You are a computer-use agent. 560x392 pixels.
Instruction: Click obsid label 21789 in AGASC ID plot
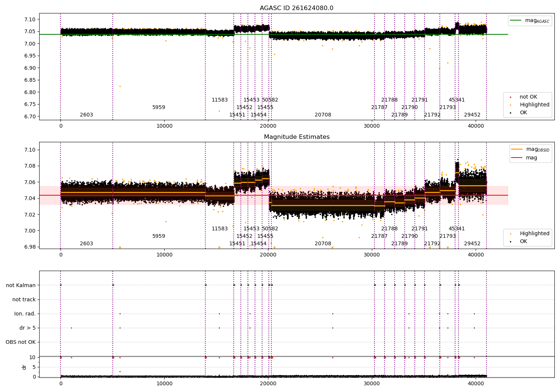399,115
